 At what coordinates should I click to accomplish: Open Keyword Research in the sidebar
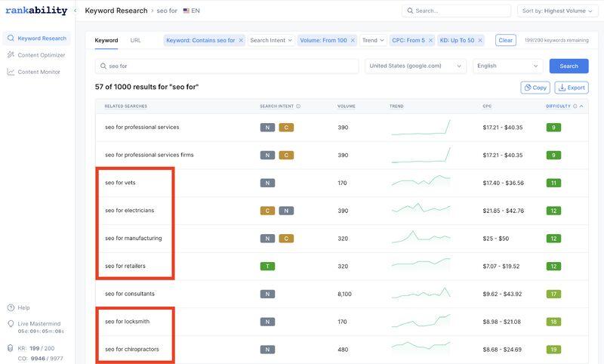pos(36,38)
